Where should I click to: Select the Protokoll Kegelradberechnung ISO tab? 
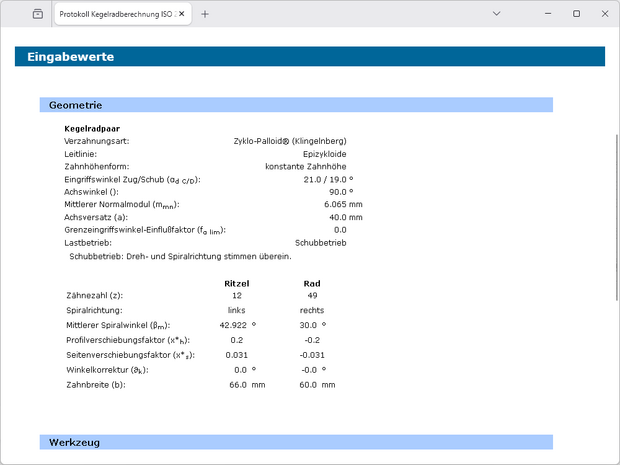coord(115,14)
